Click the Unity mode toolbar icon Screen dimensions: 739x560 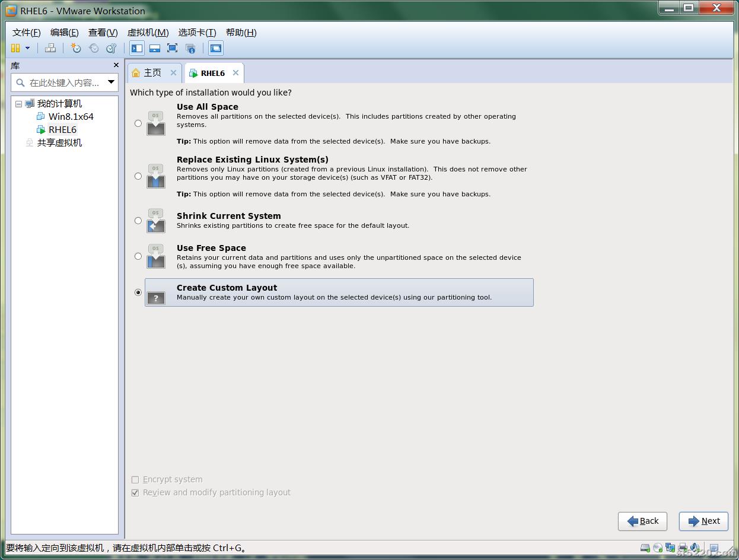190,49
